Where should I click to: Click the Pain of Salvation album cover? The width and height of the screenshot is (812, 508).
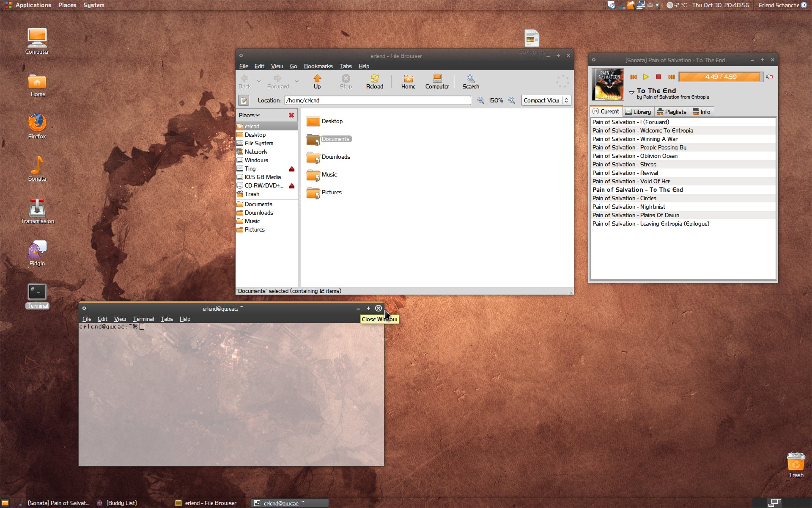[608, 84]
